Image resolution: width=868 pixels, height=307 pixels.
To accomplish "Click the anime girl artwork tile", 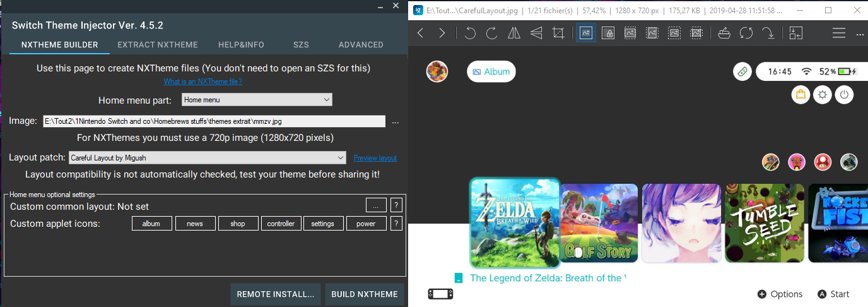I will coord(681,223).
